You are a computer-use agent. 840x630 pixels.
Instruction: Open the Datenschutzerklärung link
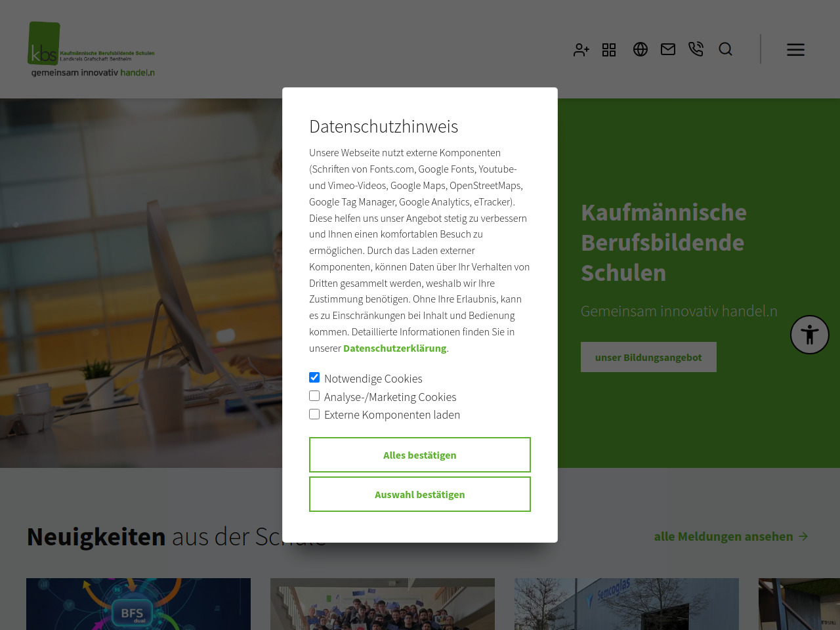[x=394, y=348]
